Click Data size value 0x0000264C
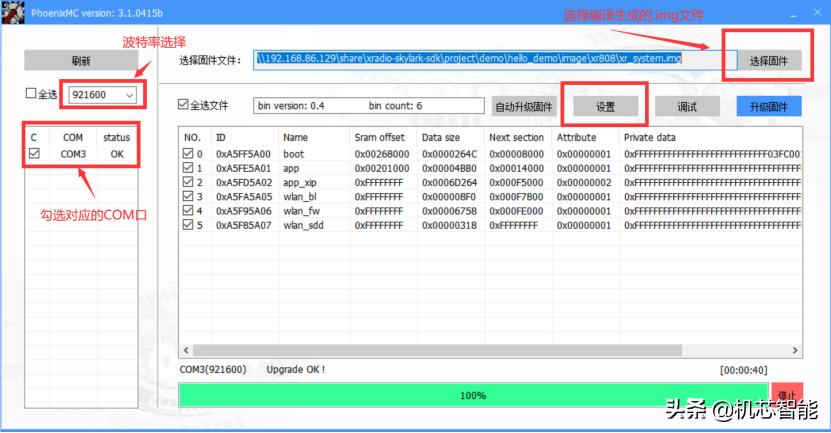This screenshot has width=831, height=433. click(449, 154)
